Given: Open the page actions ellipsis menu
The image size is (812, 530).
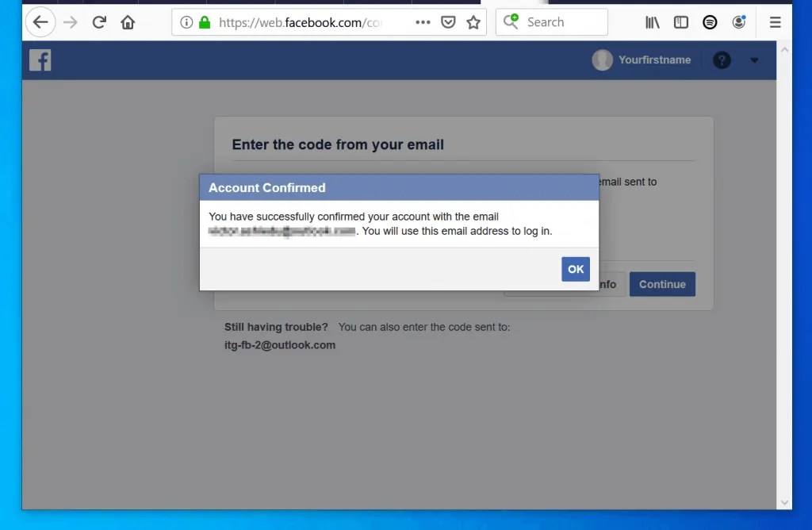Looking at the screenshot, I should (423, 21).
